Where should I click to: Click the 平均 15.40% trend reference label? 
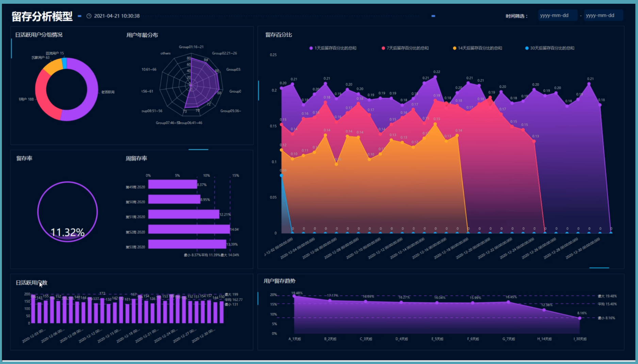(607, 304)
